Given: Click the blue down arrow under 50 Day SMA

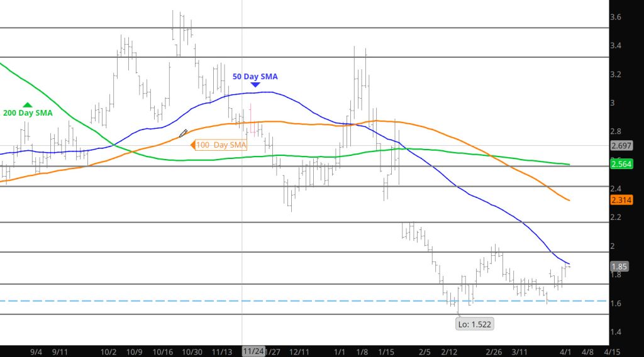Looking at the screenshot, I should tap(255, 85).
